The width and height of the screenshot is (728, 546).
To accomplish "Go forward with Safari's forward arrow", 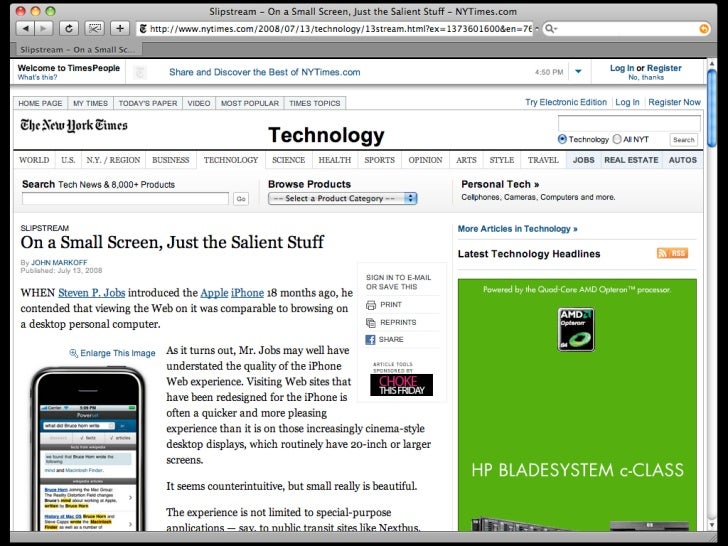I will point(44,29).
